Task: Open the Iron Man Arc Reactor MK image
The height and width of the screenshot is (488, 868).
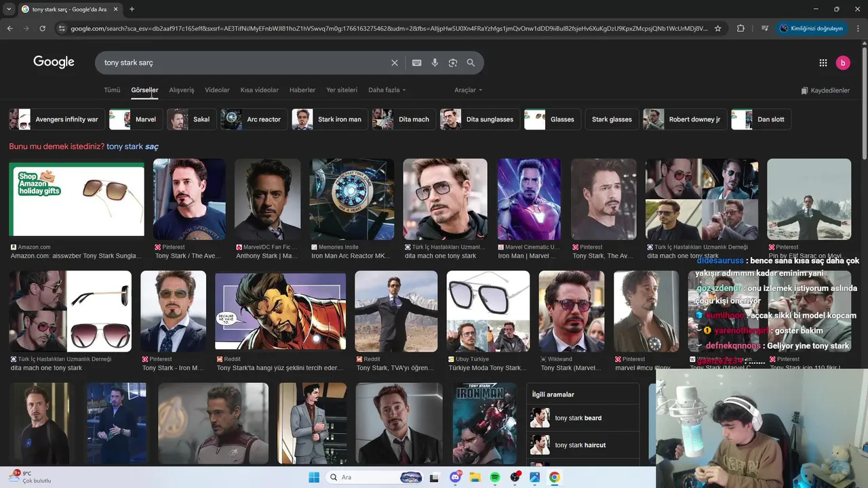Action: pos(352,199)
